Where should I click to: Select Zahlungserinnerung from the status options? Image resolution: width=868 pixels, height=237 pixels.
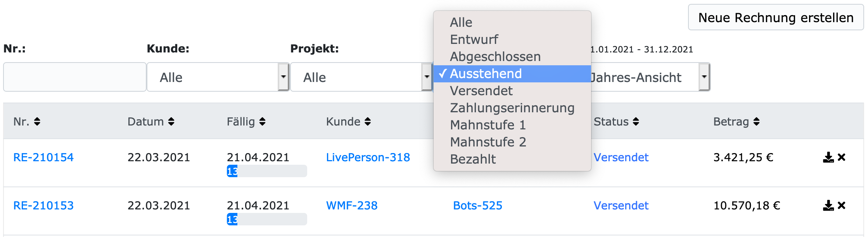[512, 108]
